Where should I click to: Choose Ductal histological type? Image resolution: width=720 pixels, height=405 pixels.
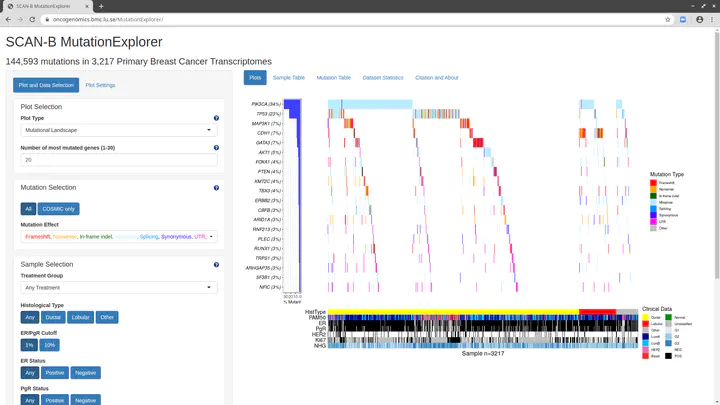(x=53, y=317)
